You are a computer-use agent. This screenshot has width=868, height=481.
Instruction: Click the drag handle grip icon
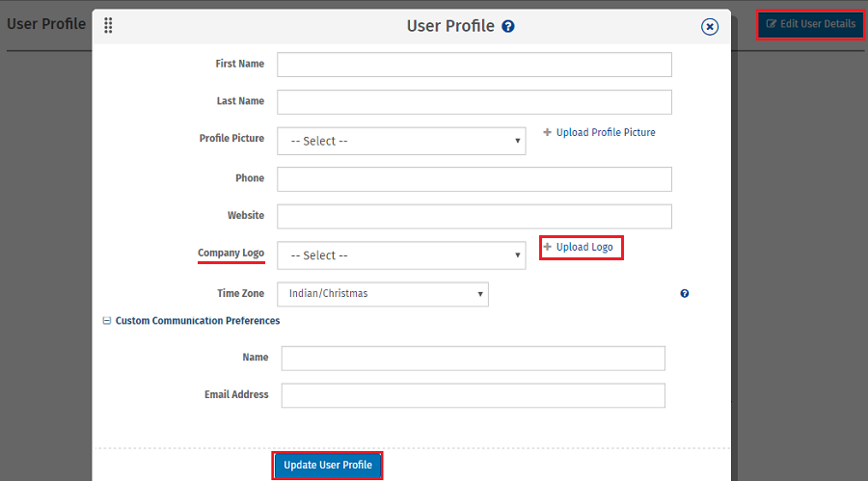[x=108, y=26]
